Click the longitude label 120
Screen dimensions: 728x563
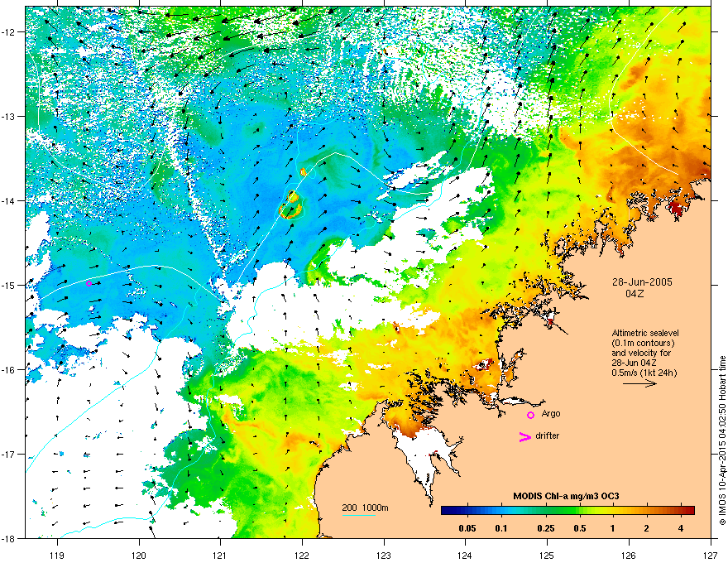pyautogui.click(x=139, y=555)
